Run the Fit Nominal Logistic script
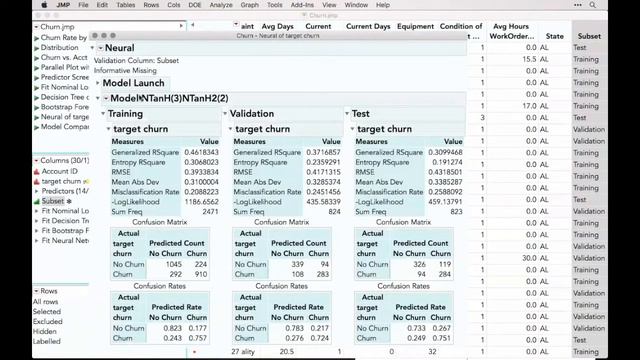The height and width of the screenshot is (360, 640). point(36,88)
